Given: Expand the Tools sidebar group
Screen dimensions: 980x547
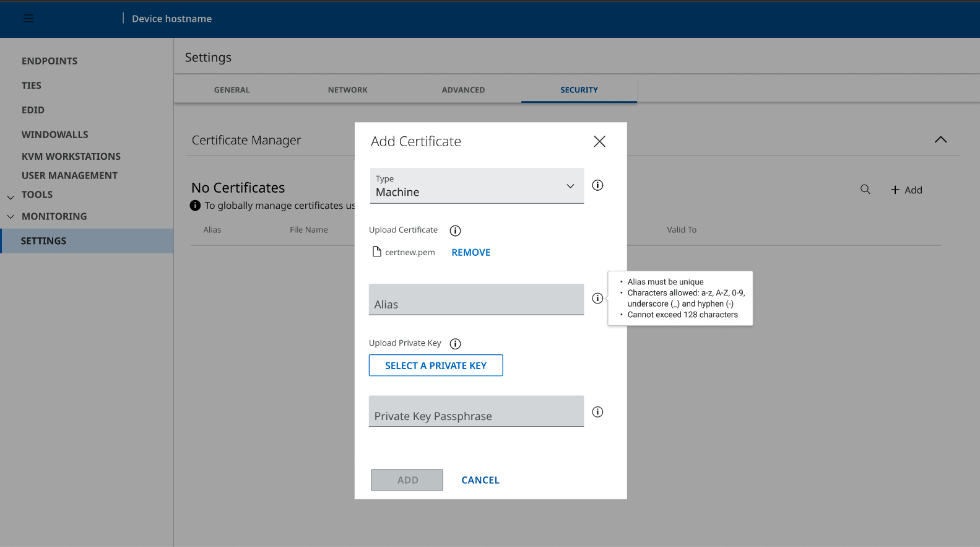Looking at the screenshot, I should (11, 196).
